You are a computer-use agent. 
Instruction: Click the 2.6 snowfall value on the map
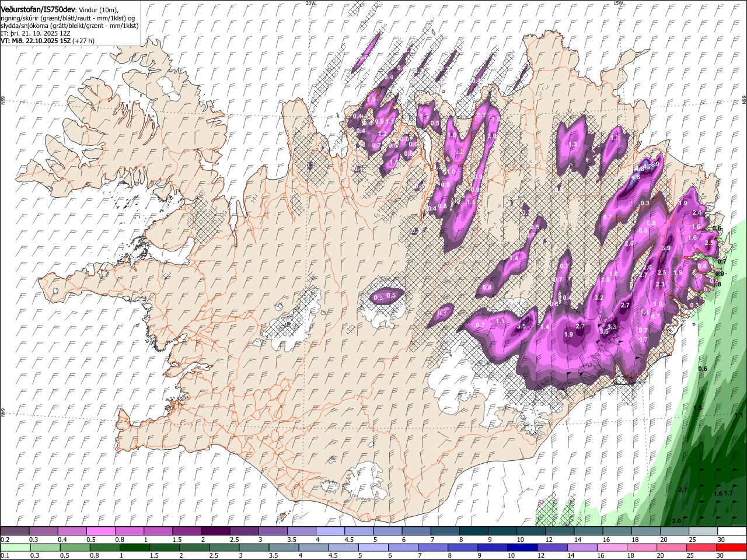click(647, 267)
